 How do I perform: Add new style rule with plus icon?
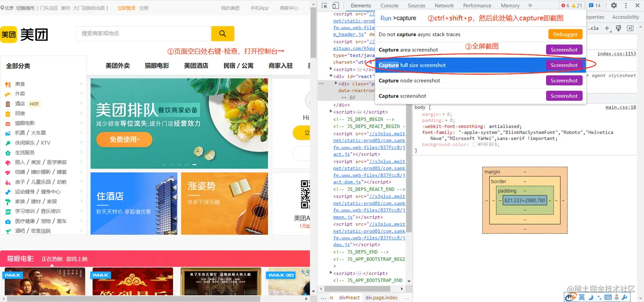[607, 28]
